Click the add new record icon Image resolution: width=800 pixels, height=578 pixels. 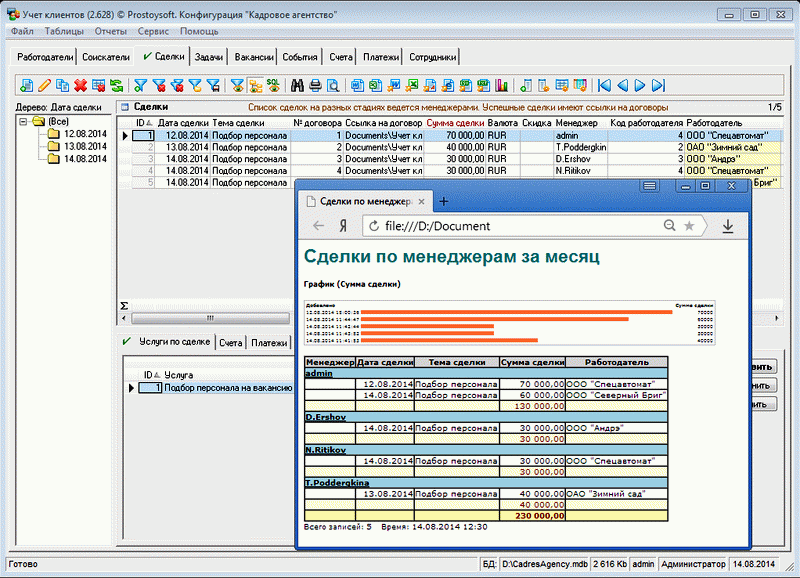click(x=26, y=85)
